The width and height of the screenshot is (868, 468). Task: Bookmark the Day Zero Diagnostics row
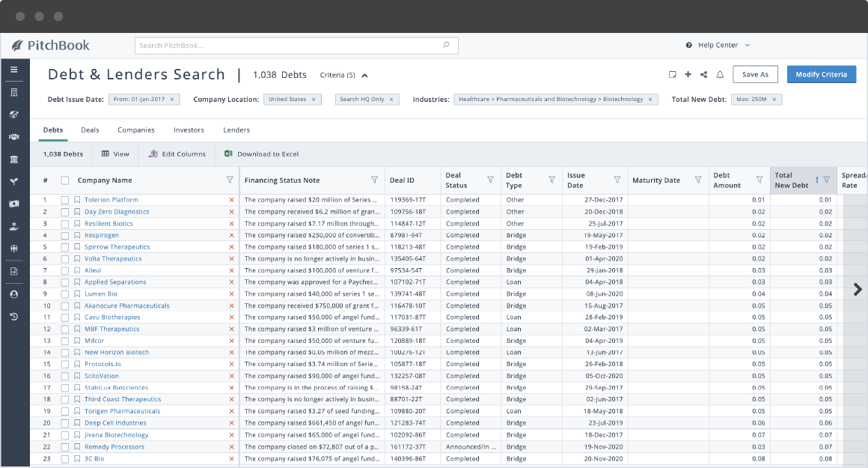click(x=78, y=212)
